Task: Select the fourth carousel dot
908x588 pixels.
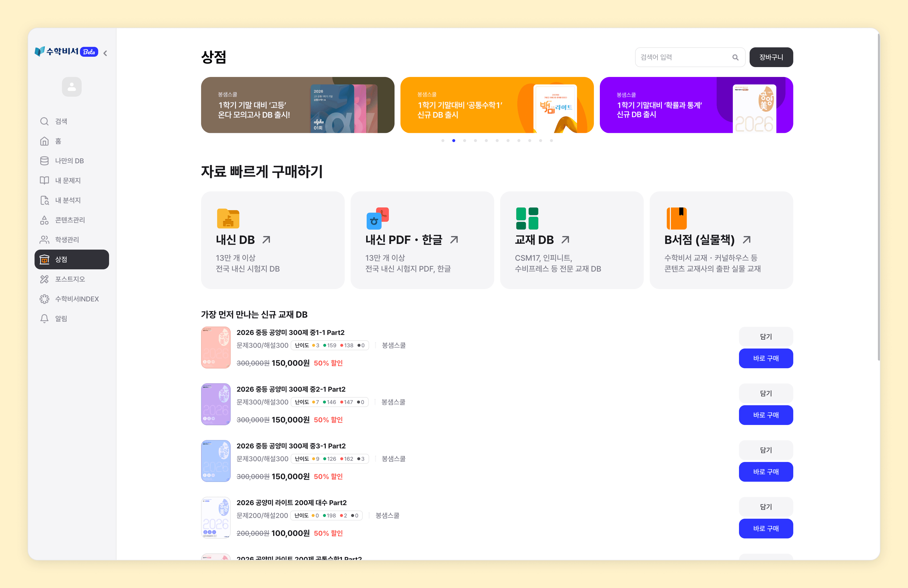Action: (475, 140)
